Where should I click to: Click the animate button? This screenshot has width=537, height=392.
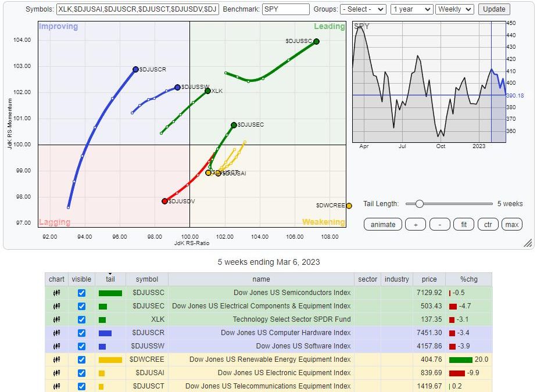click(383, 225)
